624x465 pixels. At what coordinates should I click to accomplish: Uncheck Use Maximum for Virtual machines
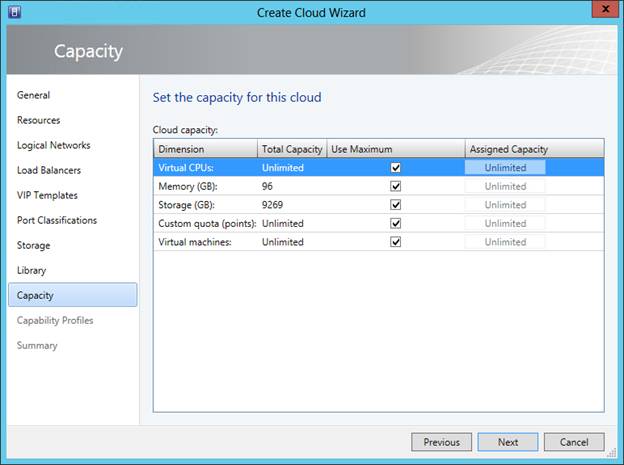(396, 242)
